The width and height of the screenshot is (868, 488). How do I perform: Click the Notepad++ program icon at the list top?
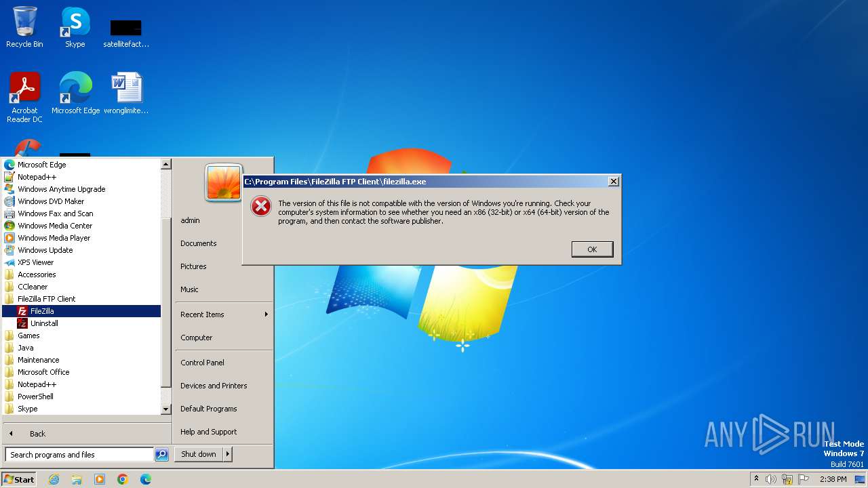(x=9, y=177)
